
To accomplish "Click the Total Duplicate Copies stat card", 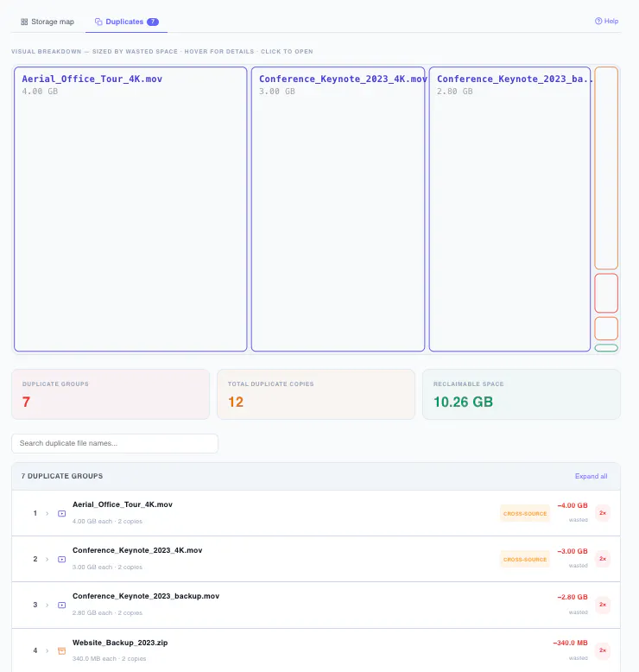I will click(316, 394).
